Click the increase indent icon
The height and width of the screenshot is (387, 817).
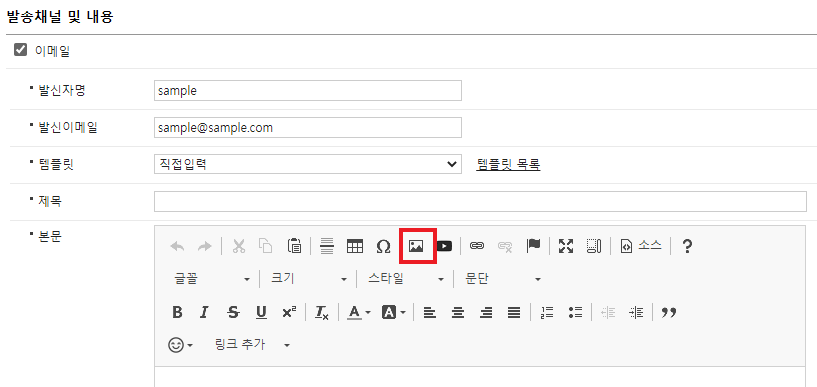point(636,313)
